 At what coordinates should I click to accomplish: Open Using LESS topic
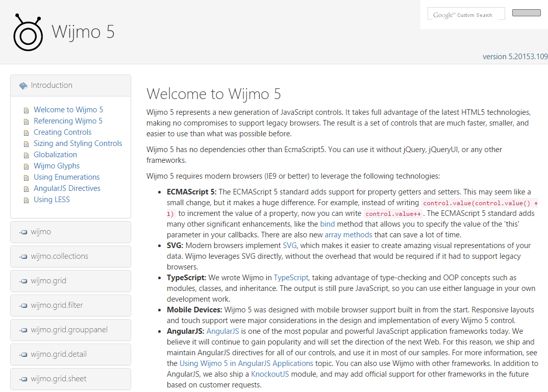coord(52,200)
